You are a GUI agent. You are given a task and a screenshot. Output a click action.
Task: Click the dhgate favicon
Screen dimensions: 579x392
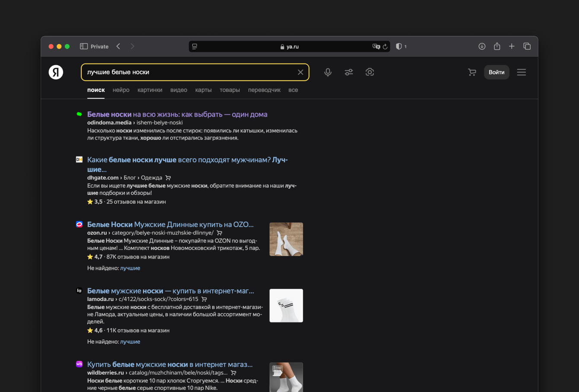tap(79, 160)
